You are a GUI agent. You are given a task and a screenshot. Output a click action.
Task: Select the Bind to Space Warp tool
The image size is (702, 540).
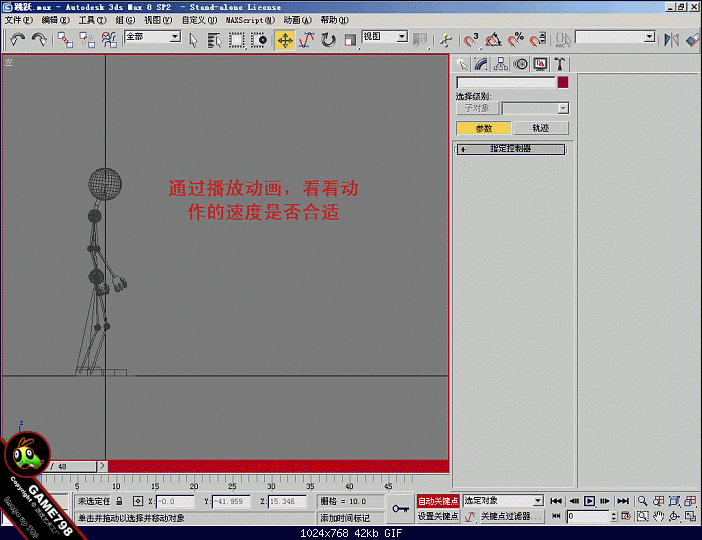click(109, 40)
